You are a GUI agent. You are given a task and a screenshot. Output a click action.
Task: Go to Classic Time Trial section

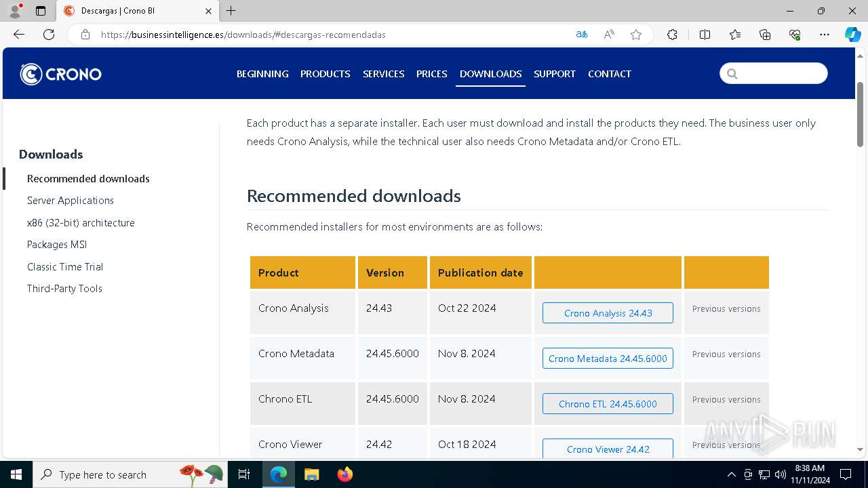click(x=65, y=267)
